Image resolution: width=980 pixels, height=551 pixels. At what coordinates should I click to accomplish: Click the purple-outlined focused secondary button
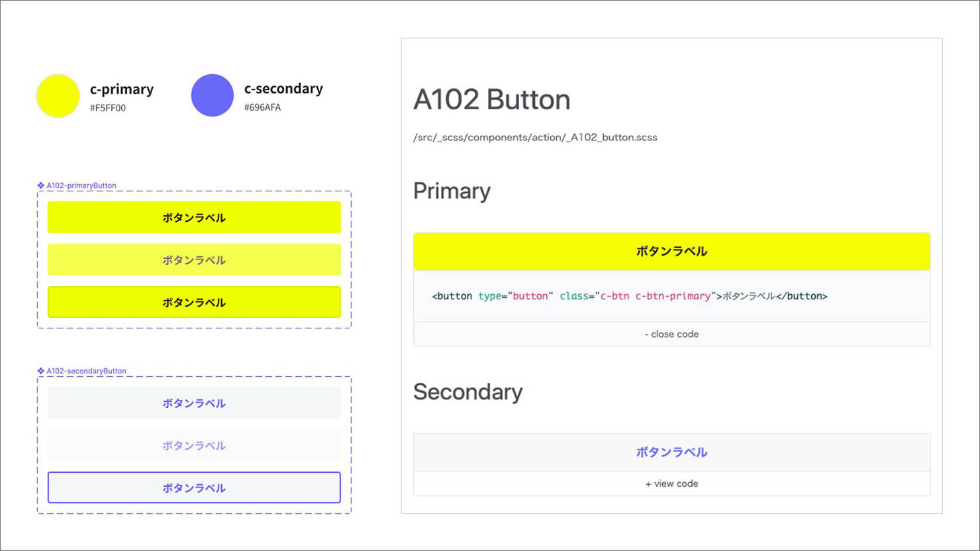coord(194,487)
